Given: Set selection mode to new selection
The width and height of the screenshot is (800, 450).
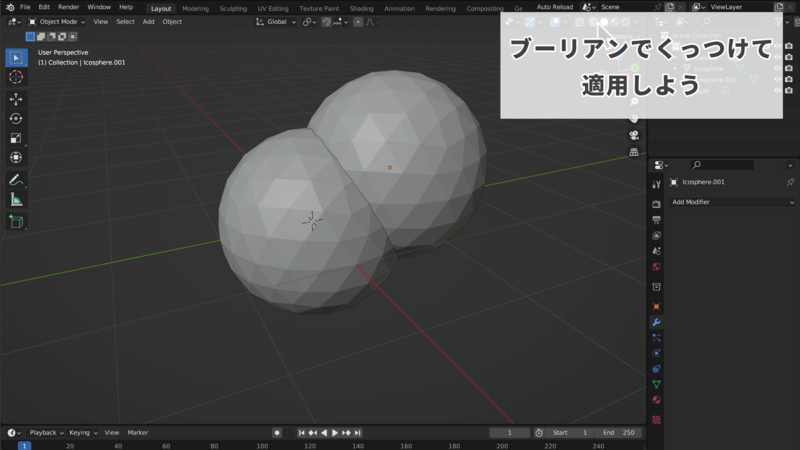Looking at the screenshot, I should (x=30, y=37).
